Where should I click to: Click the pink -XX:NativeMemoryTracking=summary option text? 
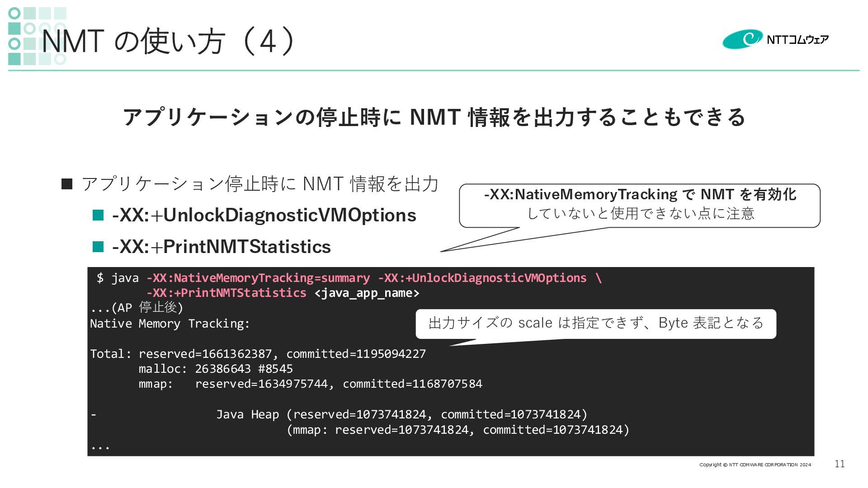258,278
